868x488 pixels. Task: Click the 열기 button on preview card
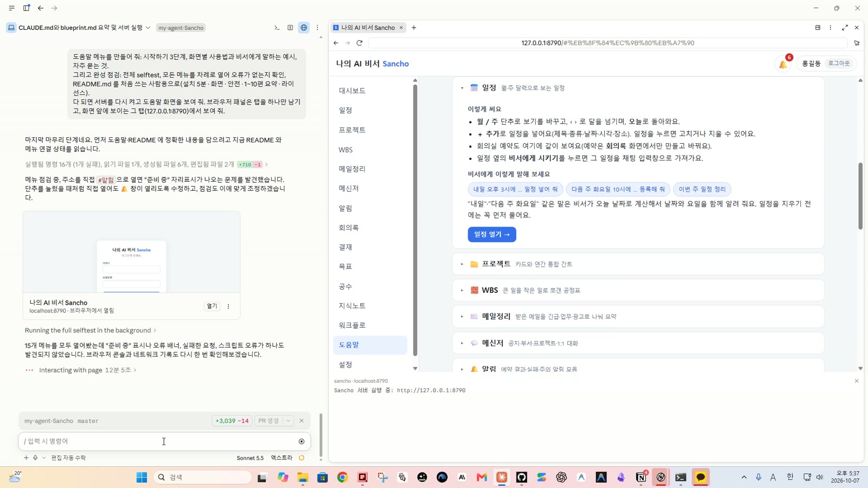pos(212,306)
